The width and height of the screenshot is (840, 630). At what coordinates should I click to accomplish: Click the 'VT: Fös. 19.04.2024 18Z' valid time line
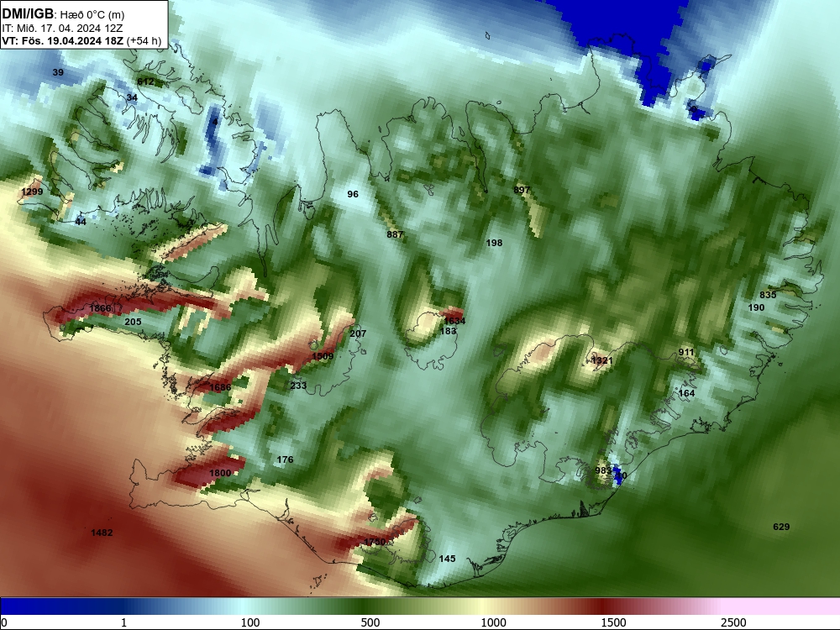pos(63,40)
